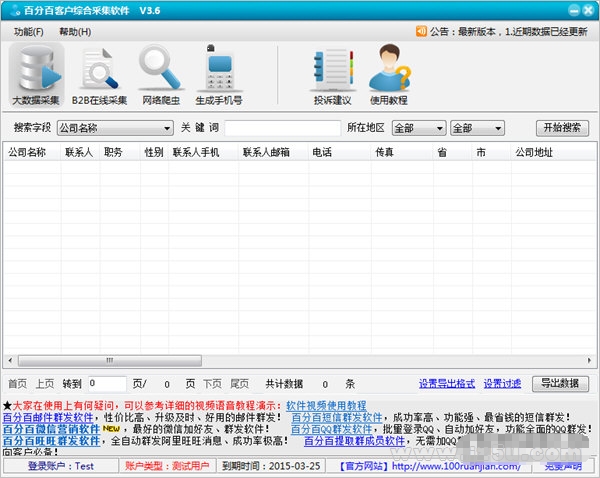Click the 公告 announcement ticker text

(x=509, y=32)
